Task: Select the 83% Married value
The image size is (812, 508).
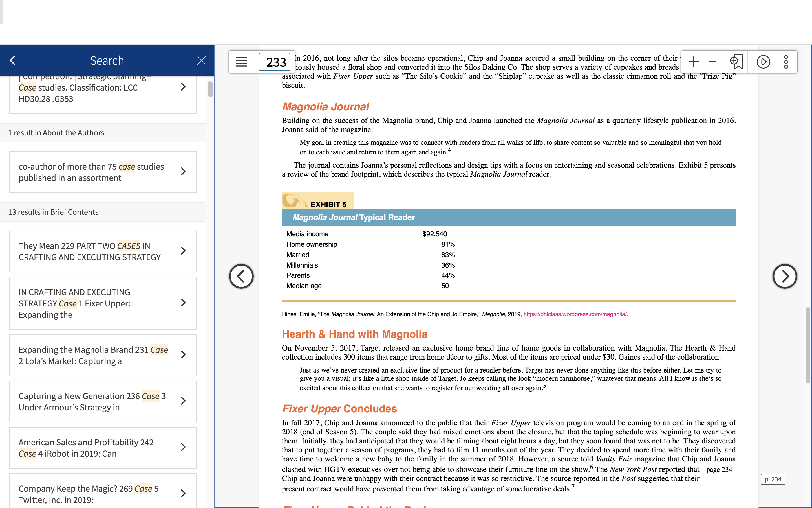Action: 448,255
